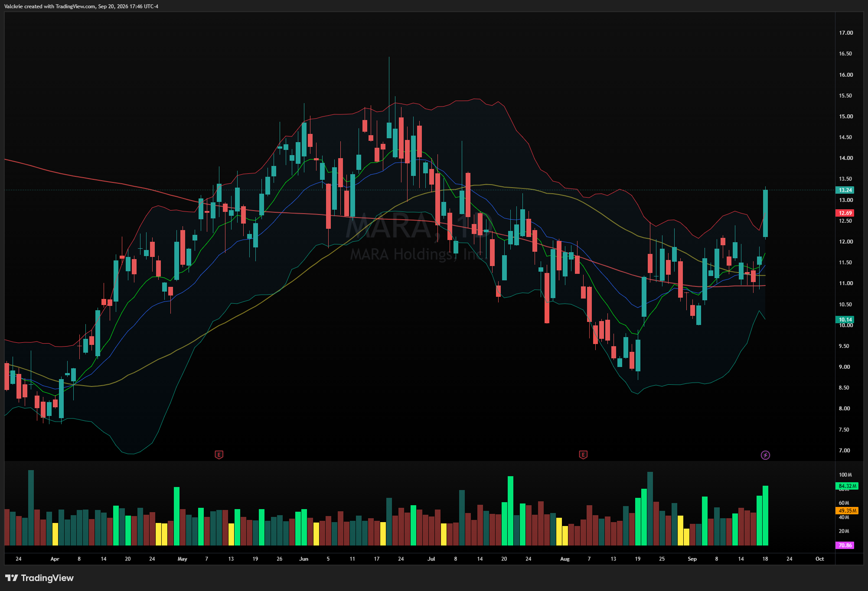Open the earnings E marker near August

(583, 455)
